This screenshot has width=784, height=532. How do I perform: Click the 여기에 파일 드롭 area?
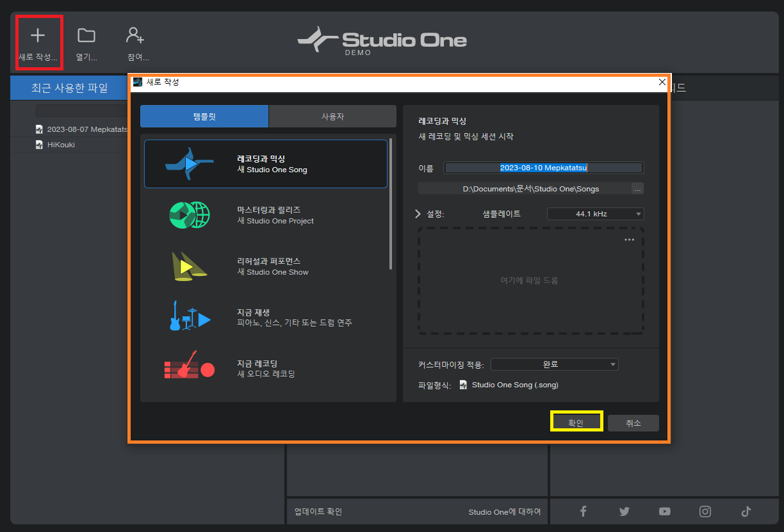point(531,280)
